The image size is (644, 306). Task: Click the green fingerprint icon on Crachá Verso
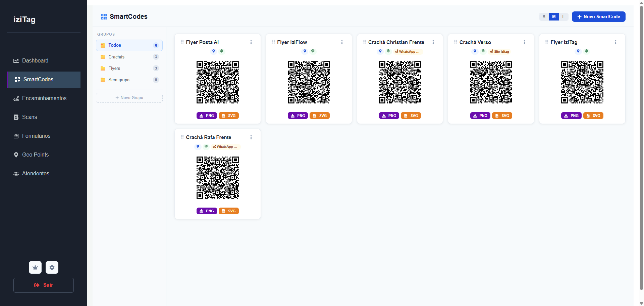click(x=483, y=51)
